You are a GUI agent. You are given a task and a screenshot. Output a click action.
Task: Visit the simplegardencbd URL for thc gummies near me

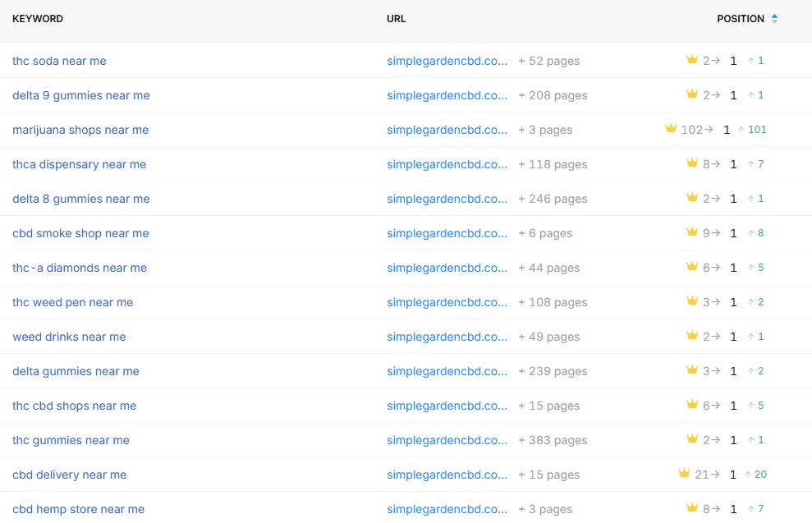(447, 440)
